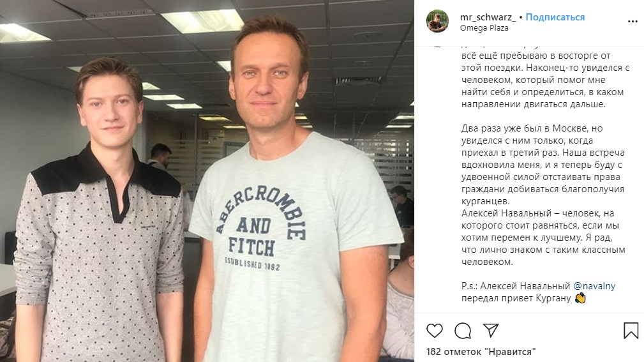View the 182 отметок "Нравится" list

coord(481,352)
